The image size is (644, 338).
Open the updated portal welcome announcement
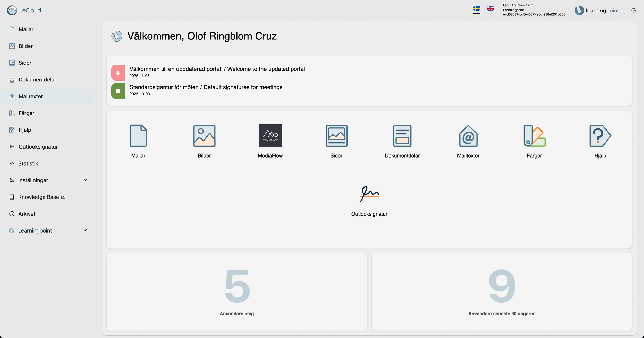[x=218, y=69]
